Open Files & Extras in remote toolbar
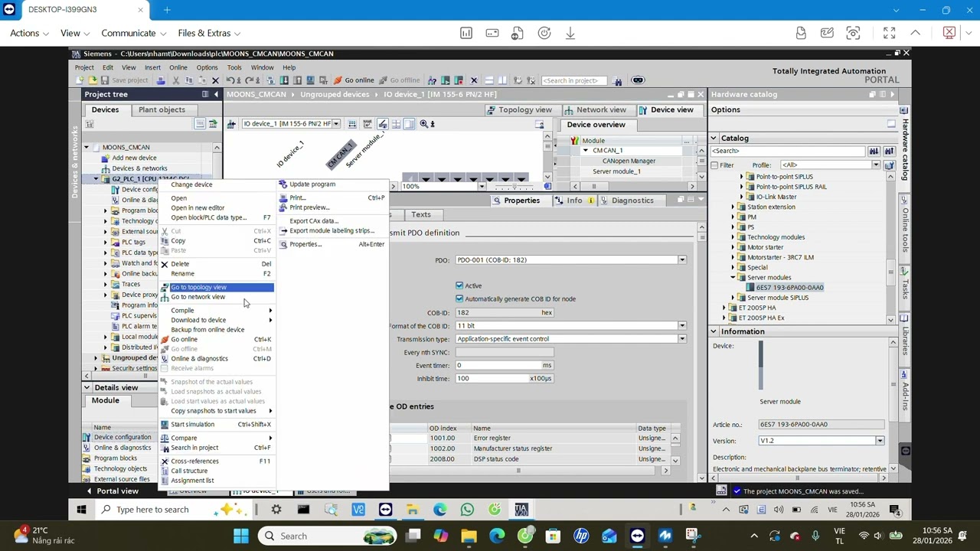 pyautogui.click(x=209, y=33)
